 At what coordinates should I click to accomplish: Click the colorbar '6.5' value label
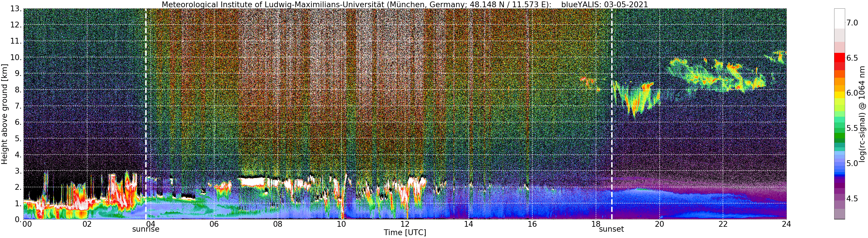852,58
